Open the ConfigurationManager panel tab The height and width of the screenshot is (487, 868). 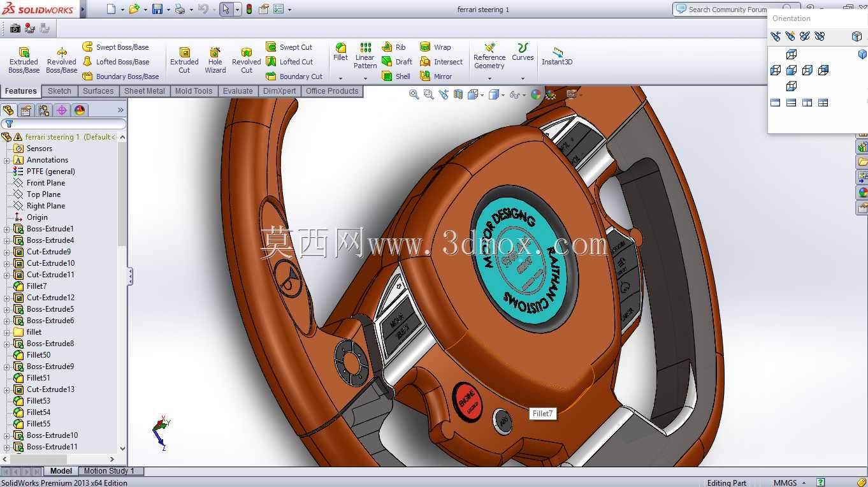(x=44, y=110)
